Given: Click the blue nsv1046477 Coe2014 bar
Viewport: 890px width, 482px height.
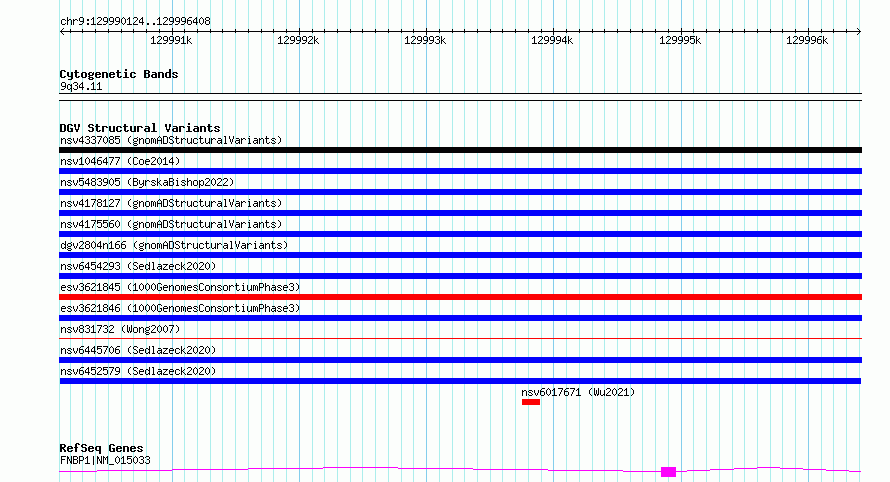Looking at the screenshot, I should (x=460, y=171).
